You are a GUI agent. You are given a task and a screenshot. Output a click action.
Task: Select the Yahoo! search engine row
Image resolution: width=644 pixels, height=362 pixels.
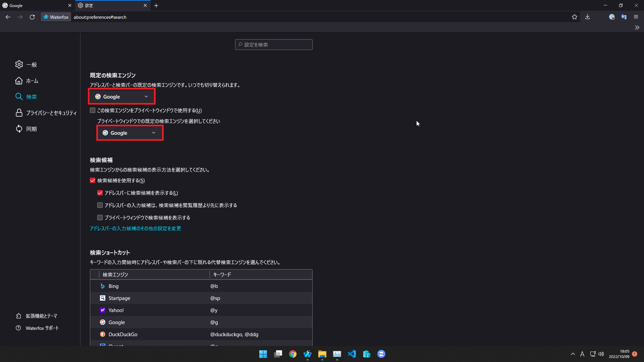[x=201, y=310]
